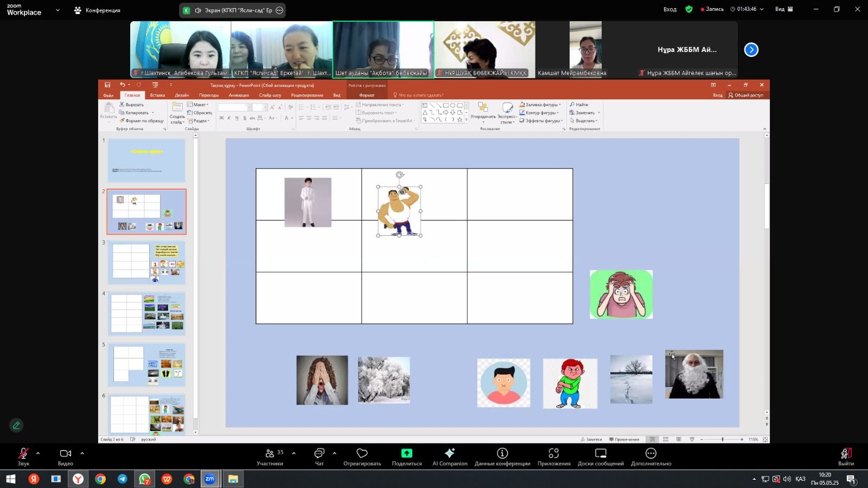
Task: Expand audio options arrow beside microphone
Action: tap(38, 453)
